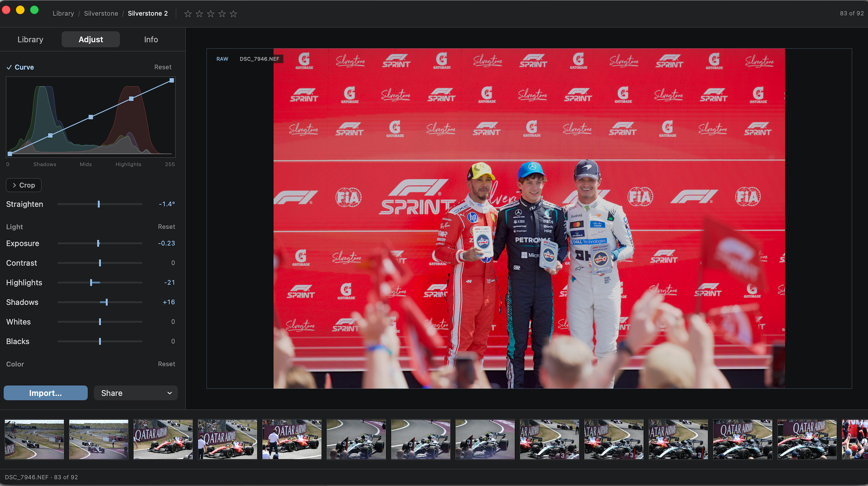Rate the photo three stars

211,14
